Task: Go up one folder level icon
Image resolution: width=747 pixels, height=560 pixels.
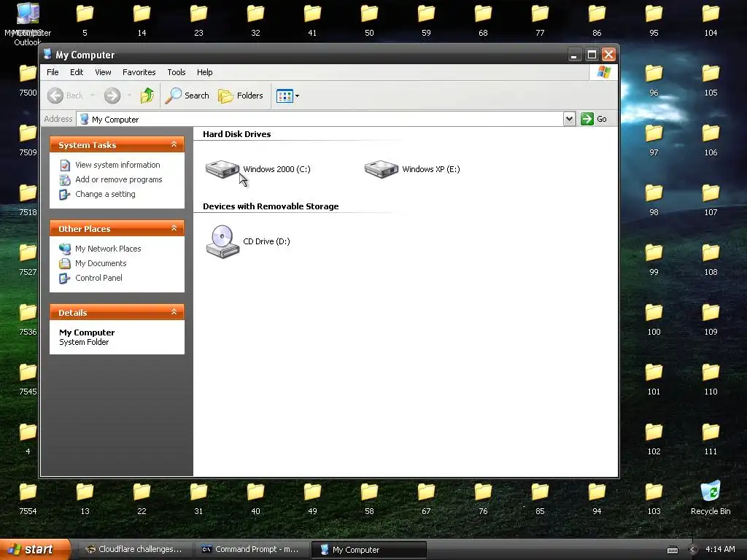Action: 147,96
